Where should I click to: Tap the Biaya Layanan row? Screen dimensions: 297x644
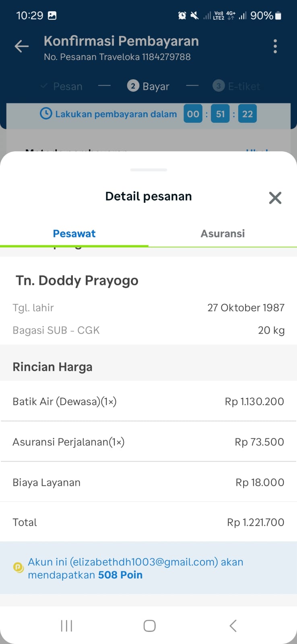148,482
